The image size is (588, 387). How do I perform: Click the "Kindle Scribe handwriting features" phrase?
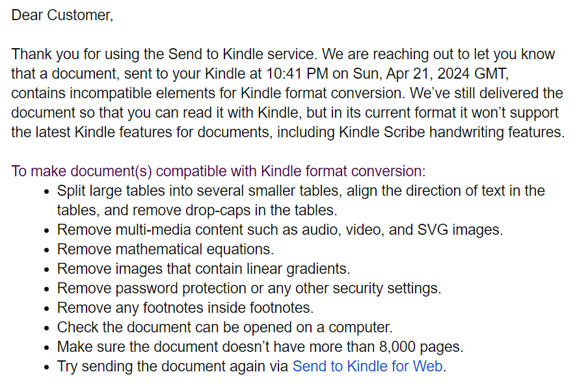[450, 133]
